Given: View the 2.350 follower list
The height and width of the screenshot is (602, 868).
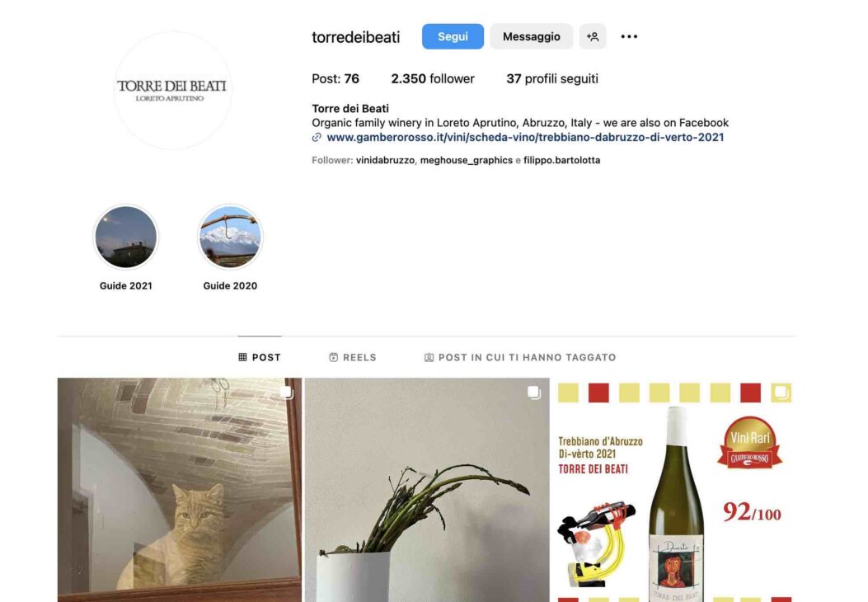Looking at the screenshot, I should tap(433, 78).
